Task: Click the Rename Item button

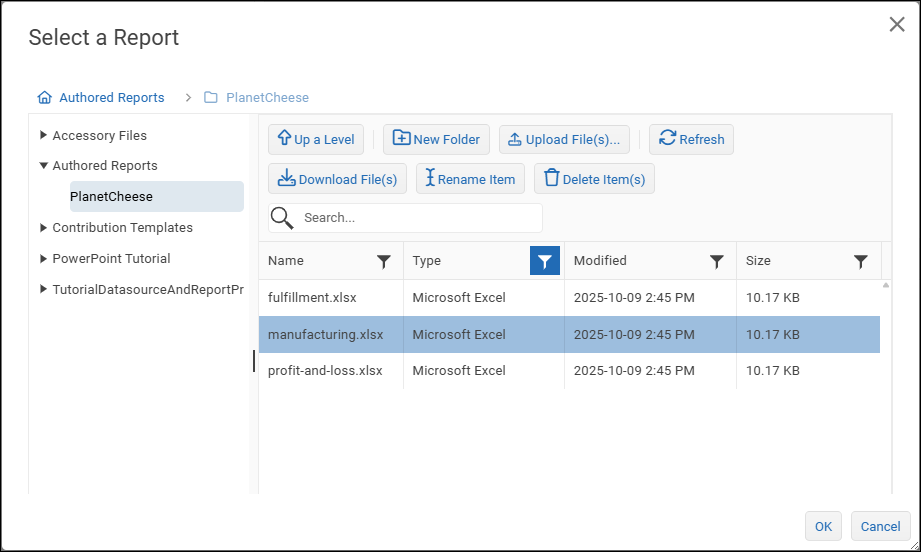Action: [470, 179]
